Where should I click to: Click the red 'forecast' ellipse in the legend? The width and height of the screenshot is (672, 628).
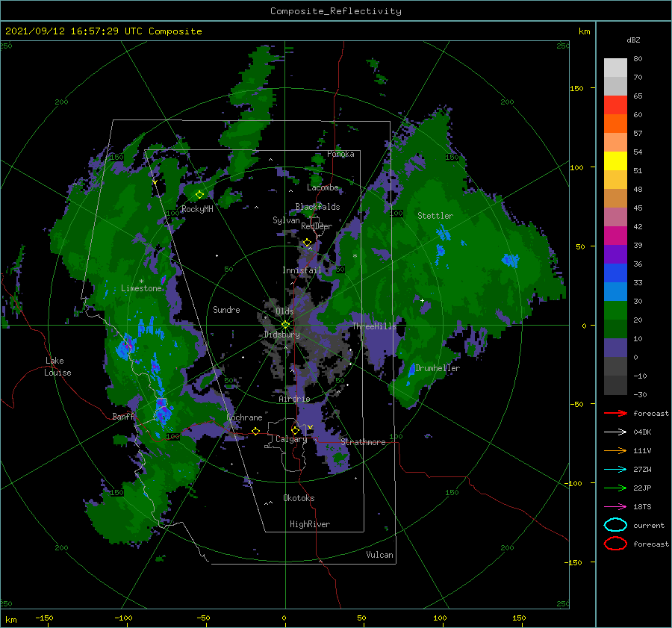click(615, 544)
